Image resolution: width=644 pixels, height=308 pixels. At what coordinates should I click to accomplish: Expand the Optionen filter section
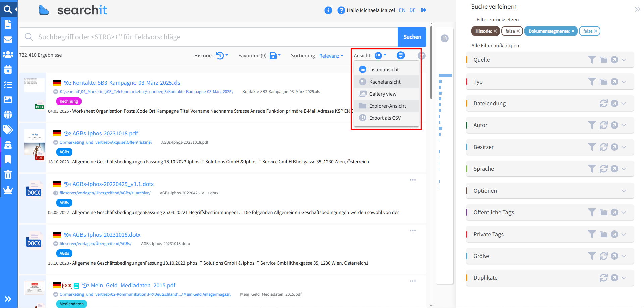click(x=624, y=191)
